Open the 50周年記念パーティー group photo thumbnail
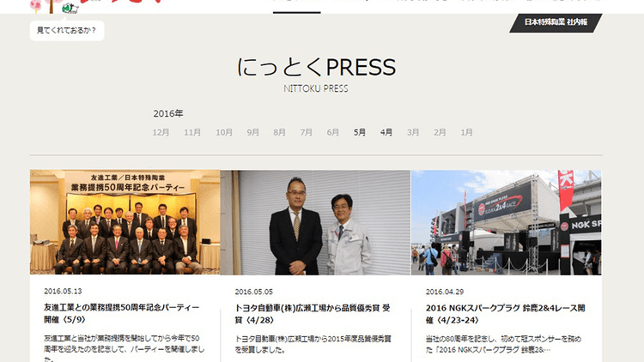The image size is (644, 362). (125, 222)
